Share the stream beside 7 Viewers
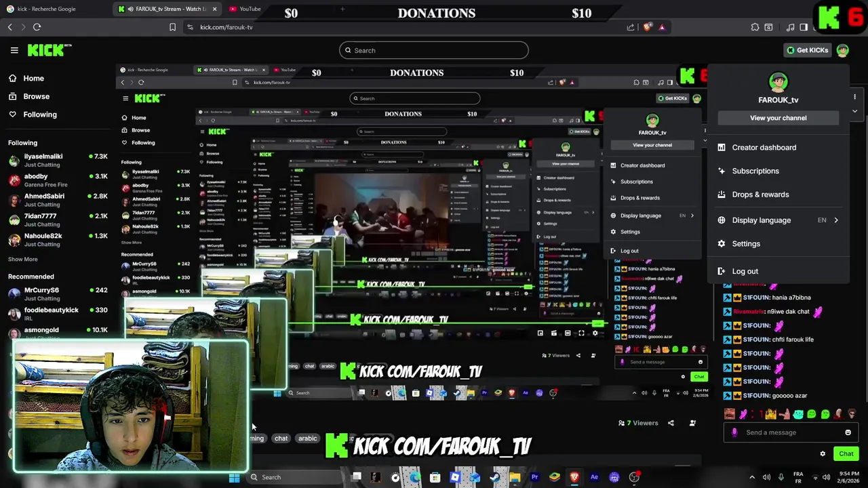 click(671, 423)
